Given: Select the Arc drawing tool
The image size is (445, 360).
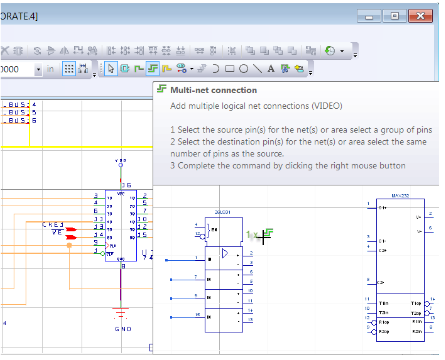Looking at the screenshot, I should click(x=215, y=69).
